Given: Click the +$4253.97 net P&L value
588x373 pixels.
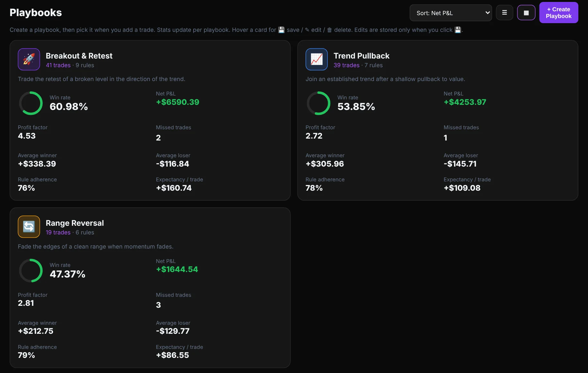Looking at the screenshot, I should [465, 102].
